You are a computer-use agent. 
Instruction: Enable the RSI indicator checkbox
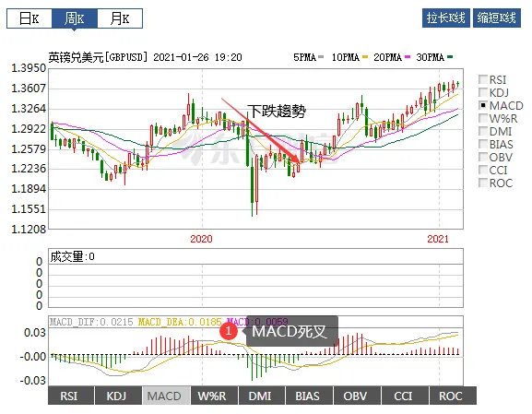[x=483, y=79]
